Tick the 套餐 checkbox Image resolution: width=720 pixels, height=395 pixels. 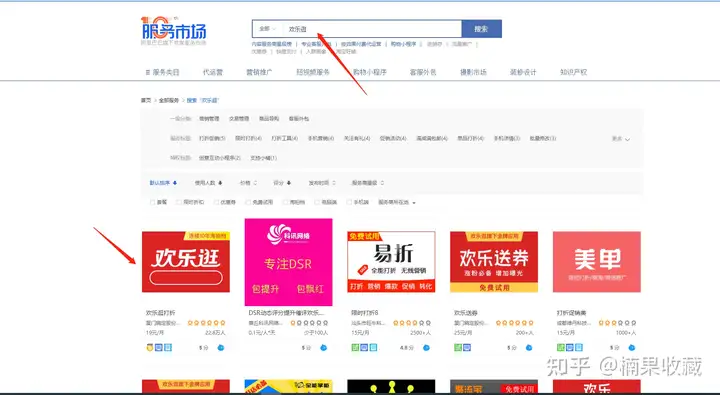pyautogui.click(x=152, y=203)
